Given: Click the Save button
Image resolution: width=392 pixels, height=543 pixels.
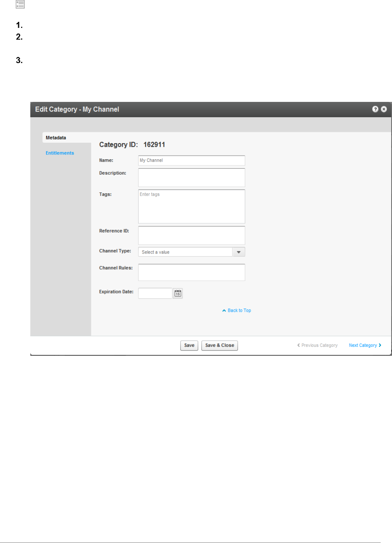Looking at the screenshot, I should 189,345.
